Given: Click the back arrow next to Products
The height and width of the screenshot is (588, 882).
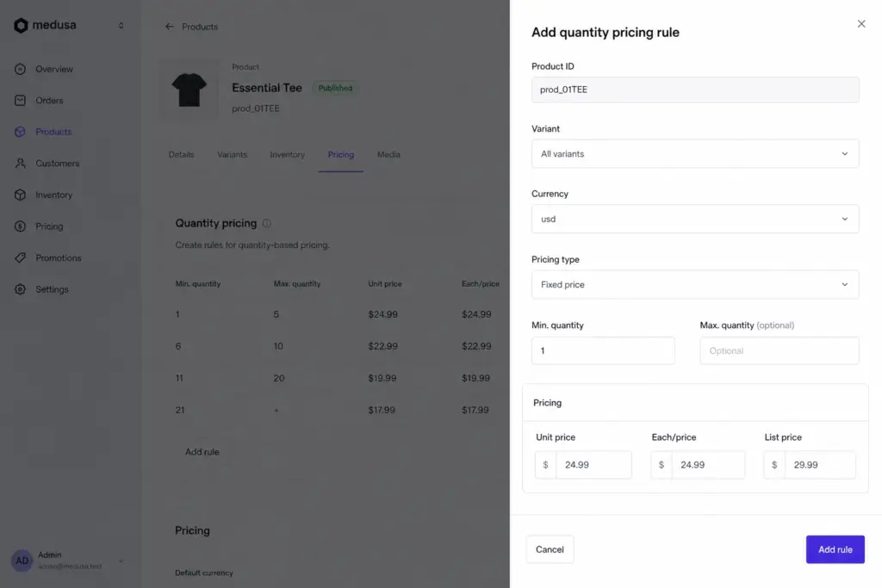Looking at the screenshot, I should 170,27.
